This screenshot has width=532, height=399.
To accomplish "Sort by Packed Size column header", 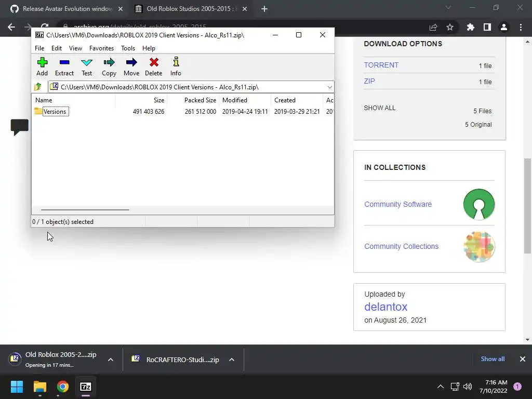I will [x=193, y=100].
